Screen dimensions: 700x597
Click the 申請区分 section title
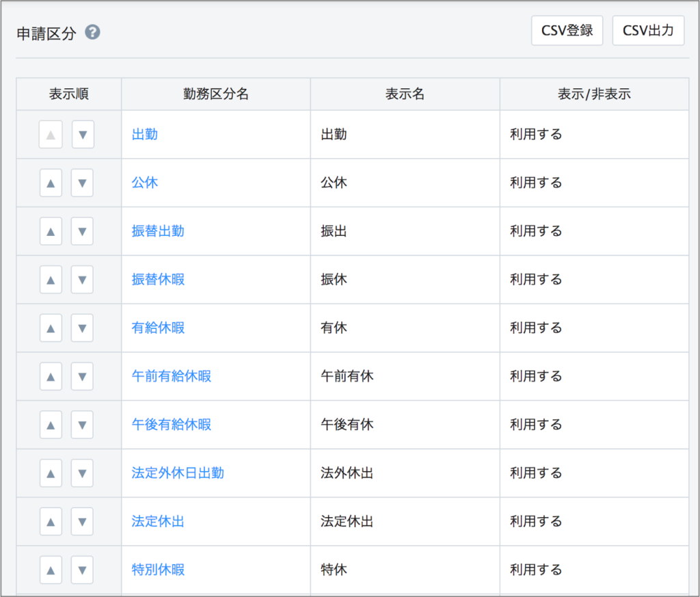click(46, 34)
